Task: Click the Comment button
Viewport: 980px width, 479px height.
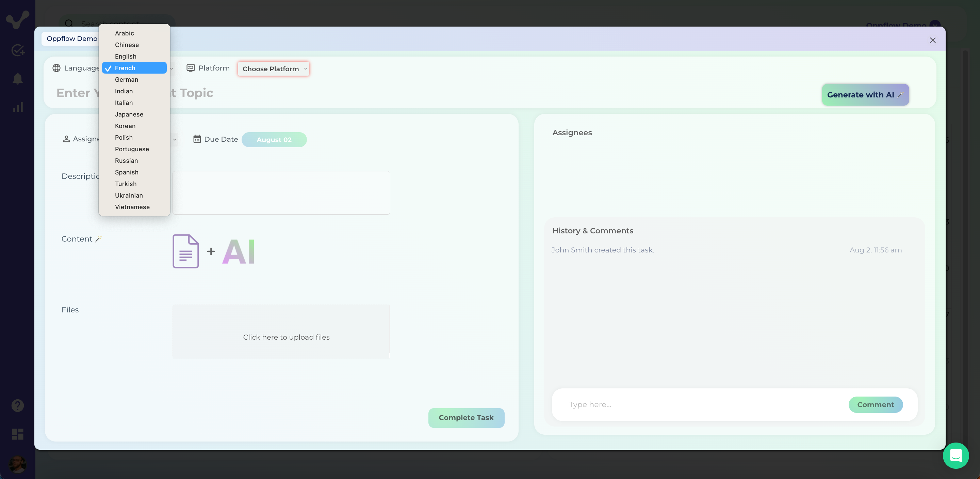Action: [x=876, y=404]
